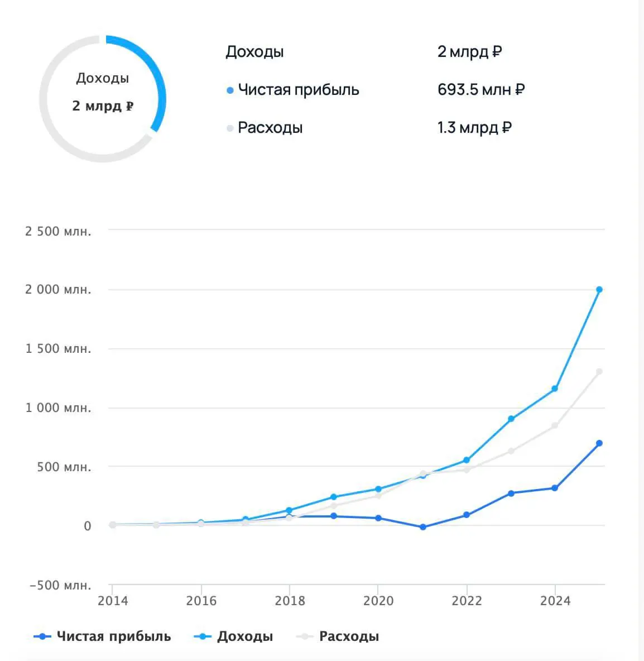Click the blue dot next to Чистая прибыль
This screenshot has height=661, width=644.
(x=230, y=90)
